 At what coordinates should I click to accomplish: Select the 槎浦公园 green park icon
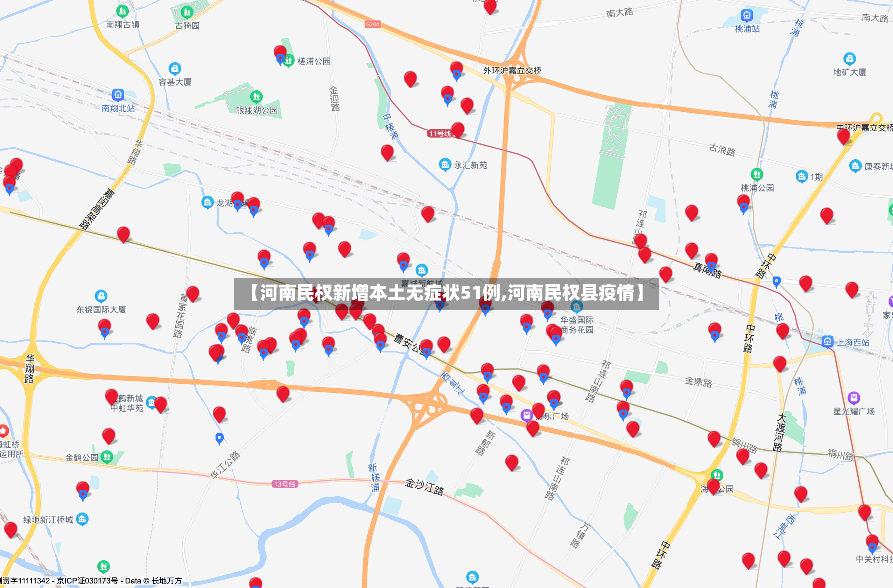point(289,61)
